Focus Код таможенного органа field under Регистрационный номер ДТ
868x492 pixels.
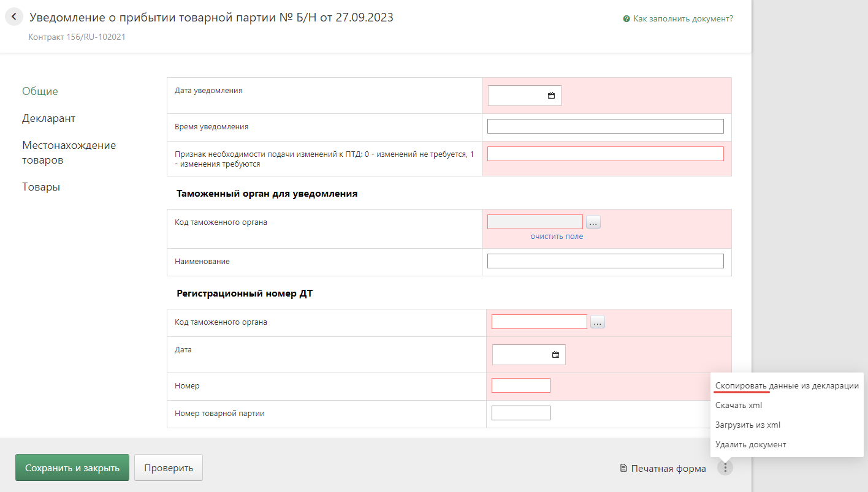539,322
